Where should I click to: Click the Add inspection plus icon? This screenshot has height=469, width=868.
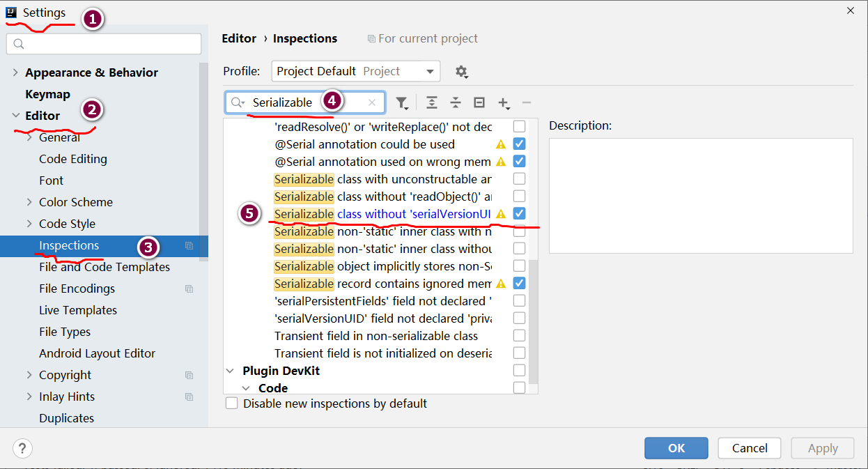click(504, 103)
